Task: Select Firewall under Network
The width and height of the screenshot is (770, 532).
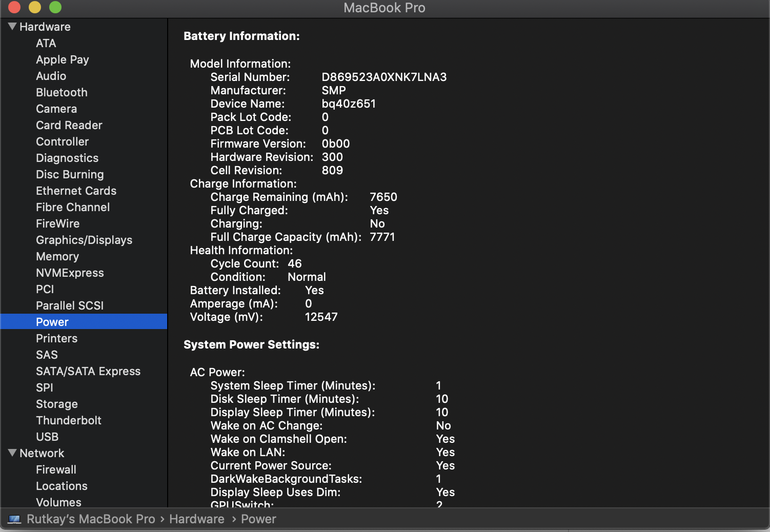Action: pos(56,469)
